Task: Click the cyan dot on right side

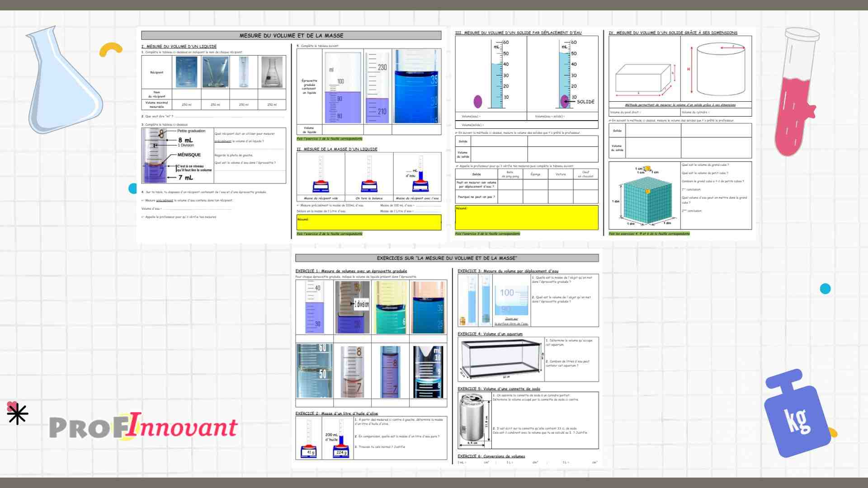Action: (825, 289)
